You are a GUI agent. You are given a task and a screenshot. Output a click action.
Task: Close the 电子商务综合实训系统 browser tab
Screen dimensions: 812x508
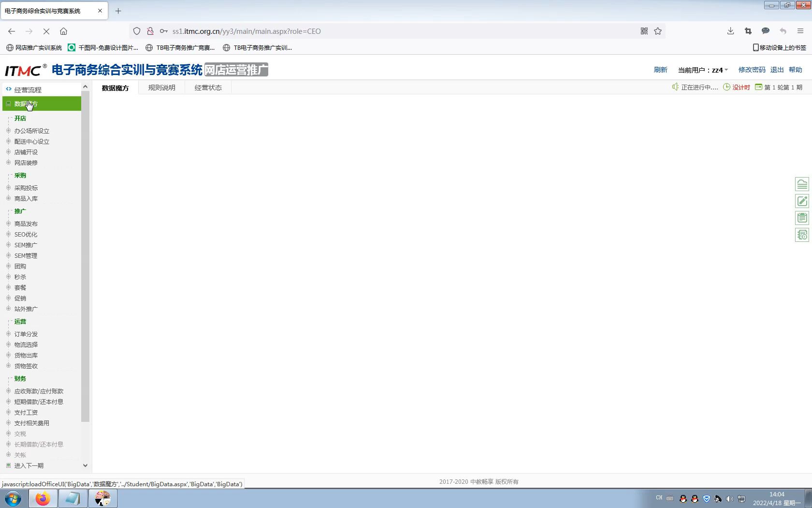click(100, 11)
